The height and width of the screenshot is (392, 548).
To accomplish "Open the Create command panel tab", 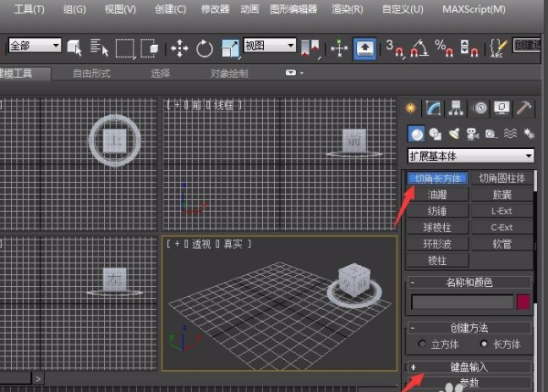I will (x=411, y=108).
